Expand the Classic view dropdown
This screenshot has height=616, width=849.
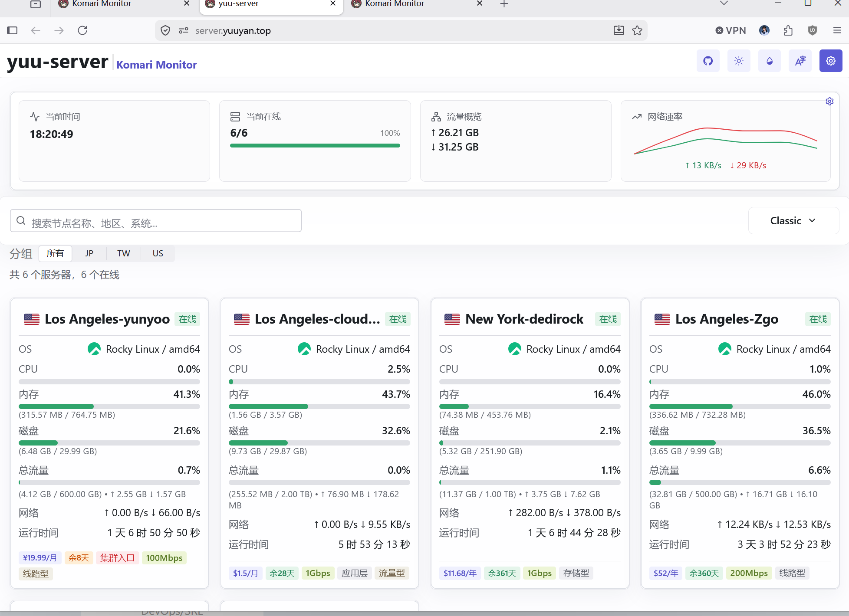coord(793,221)
